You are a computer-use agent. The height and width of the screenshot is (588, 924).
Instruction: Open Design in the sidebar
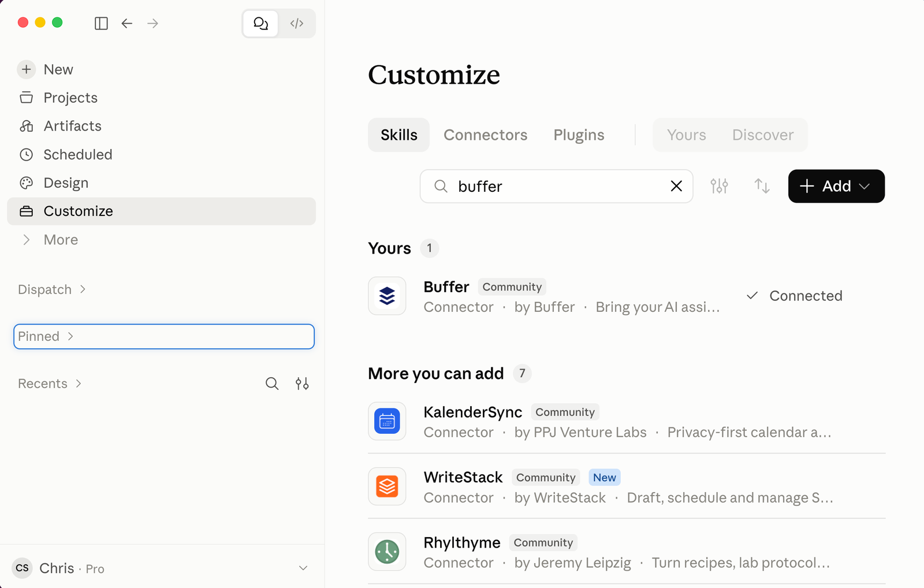coord(161,183)
